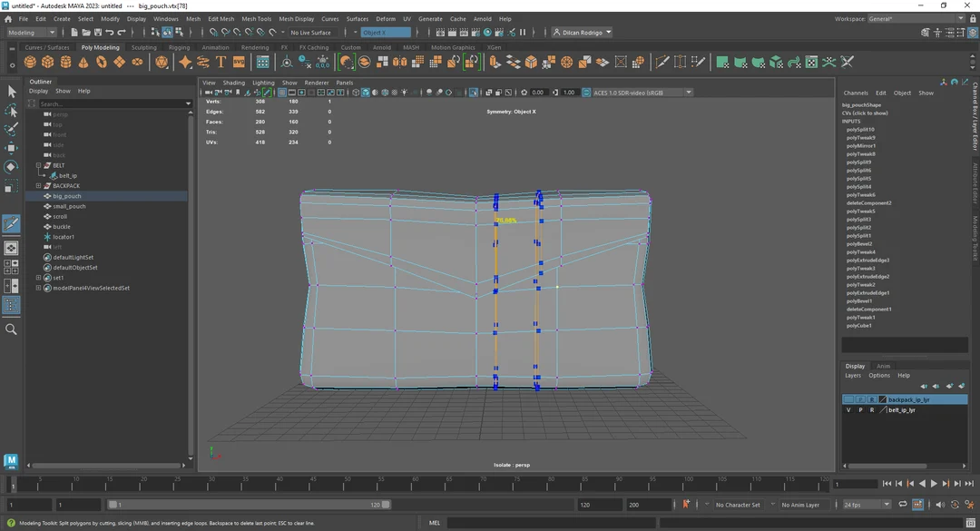Select the polygon Type tool (T icon)

click(220, 61)
